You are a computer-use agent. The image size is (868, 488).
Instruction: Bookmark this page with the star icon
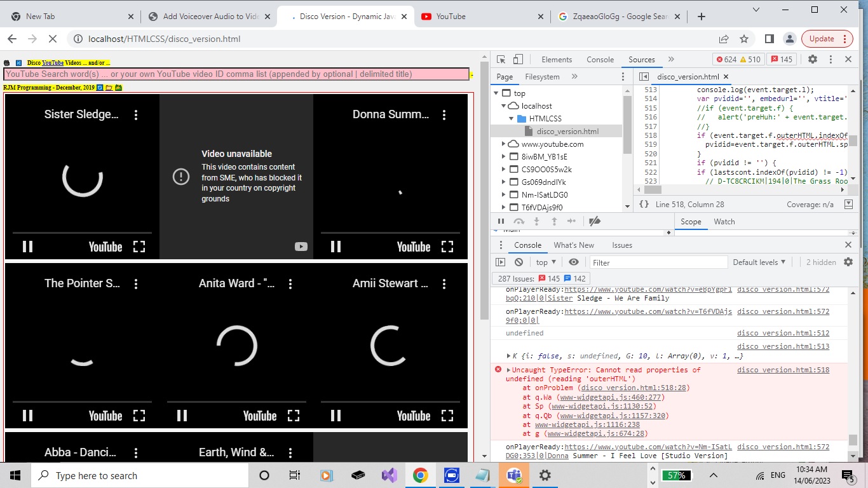click(x=744, y=39)
